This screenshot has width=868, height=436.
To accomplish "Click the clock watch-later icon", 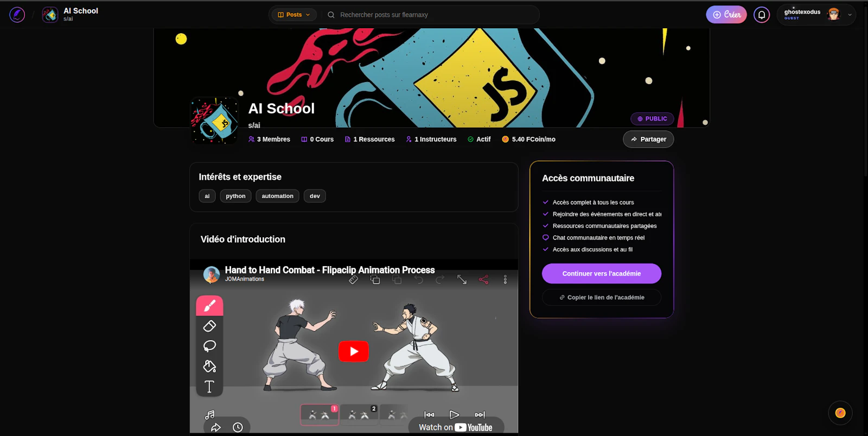I will tap(238, 427).
